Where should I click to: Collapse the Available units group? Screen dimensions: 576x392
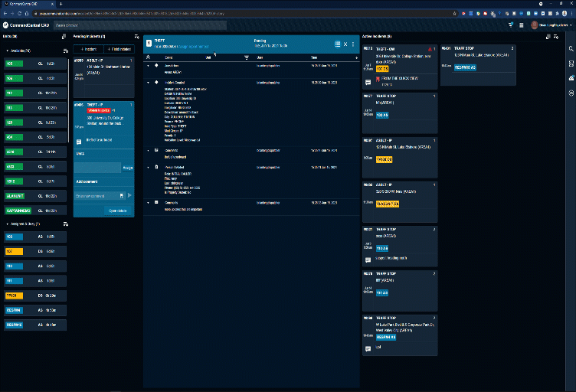[7, 50]
